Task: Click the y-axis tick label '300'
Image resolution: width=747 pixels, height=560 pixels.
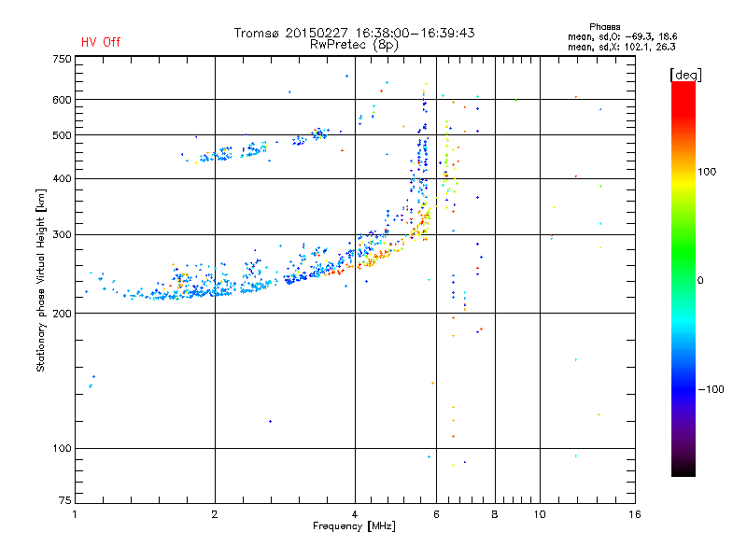Action: [x=62, y=235]
